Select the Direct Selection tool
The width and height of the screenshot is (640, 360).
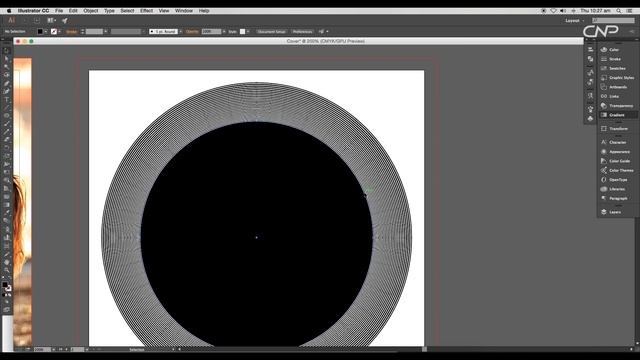pyautogui.click(x=6, y=59)
